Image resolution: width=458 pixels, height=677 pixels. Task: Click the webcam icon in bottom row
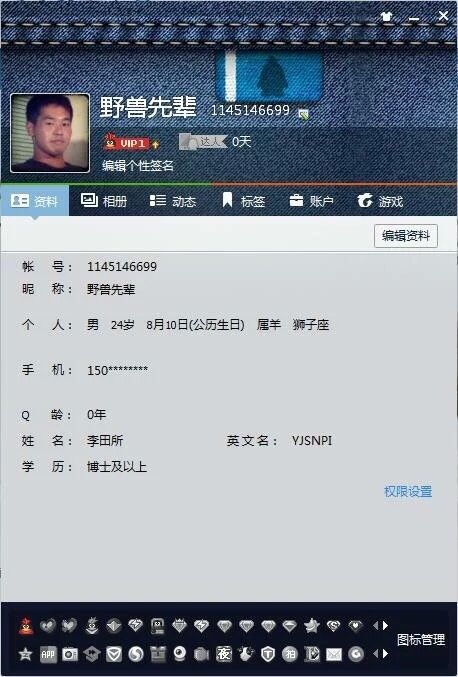point(180,654)
